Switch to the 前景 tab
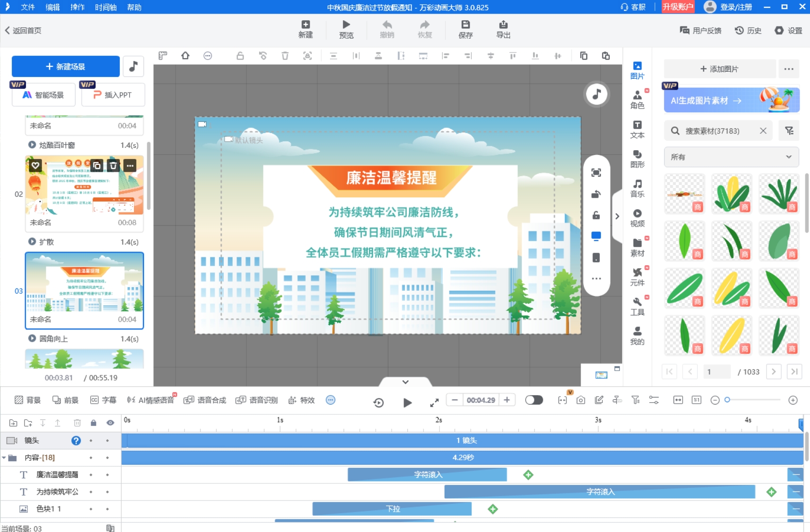The height and width of the screenshot is (532, 810). [66, 400]
